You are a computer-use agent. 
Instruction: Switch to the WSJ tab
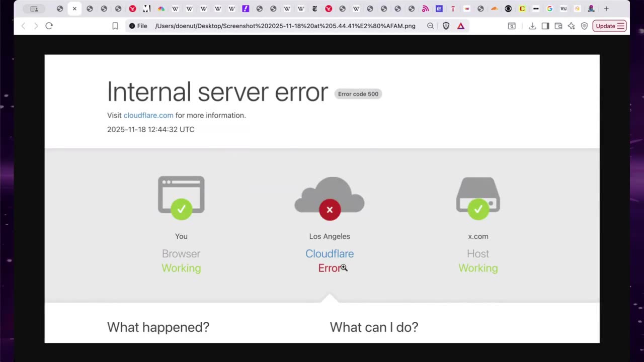(563, 9)
